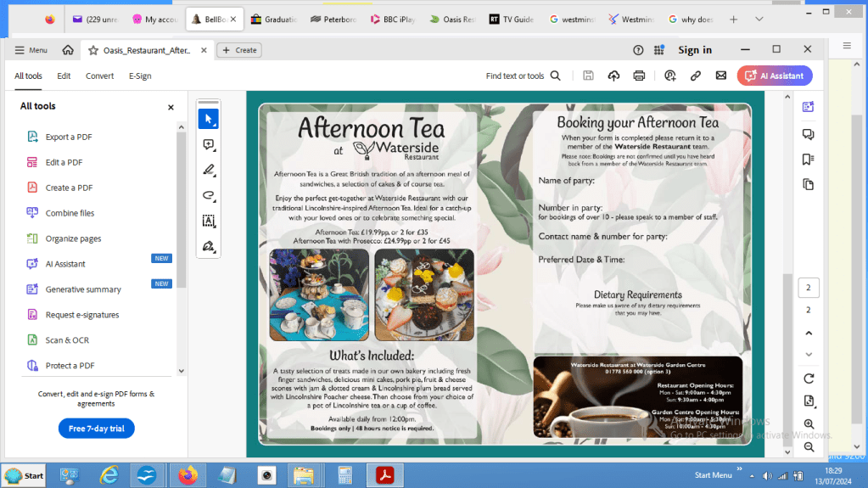Image resolution: width=868 pixels, height=488 pixels.
Task: Select the arrow selection tool
Action: 208,119
